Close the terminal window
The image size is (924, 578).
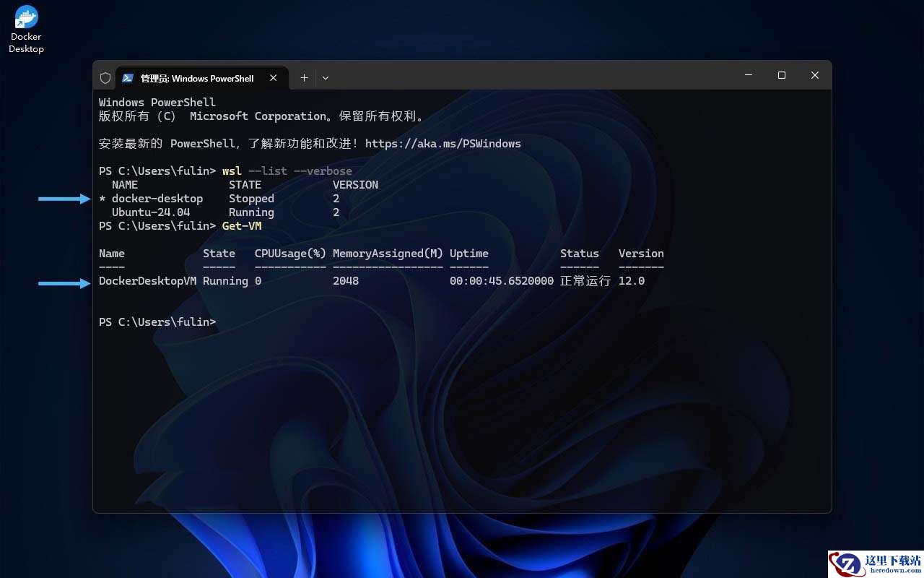tap(815, 75)
